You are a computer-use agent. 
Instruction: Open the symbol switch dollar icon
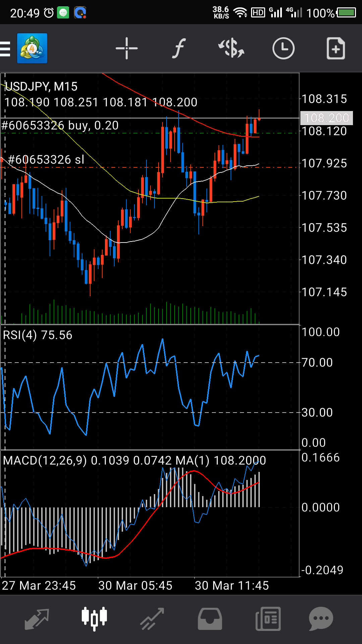click(231, 48)
